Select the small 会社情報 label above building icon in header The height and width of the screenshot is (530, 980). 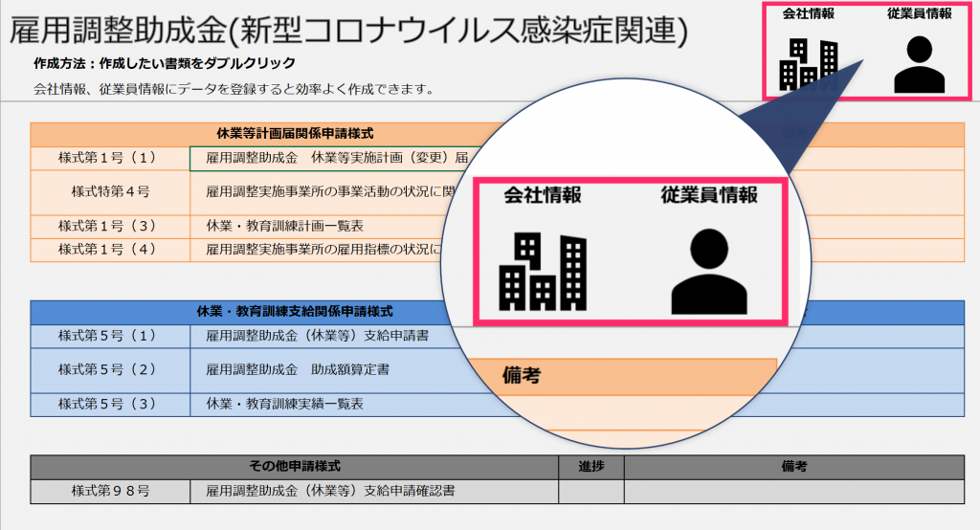pos(808,13)
